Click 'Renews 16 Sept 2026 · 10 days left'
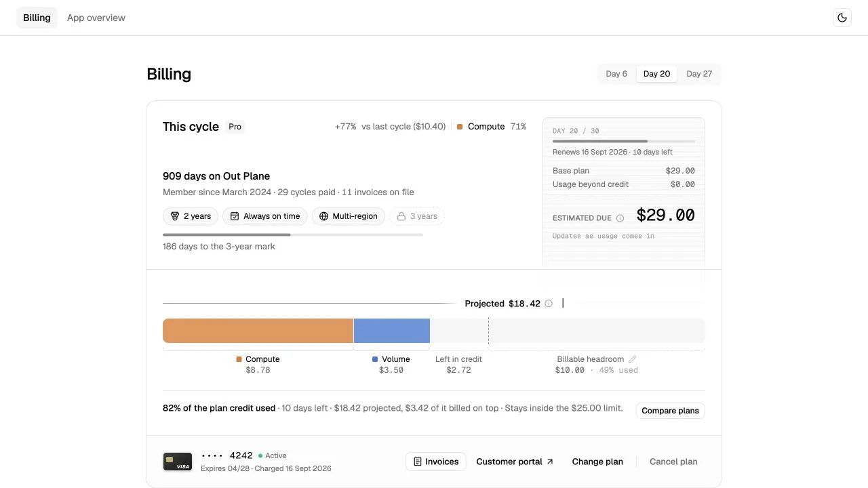The image size is (868, 488). point(612,152)
